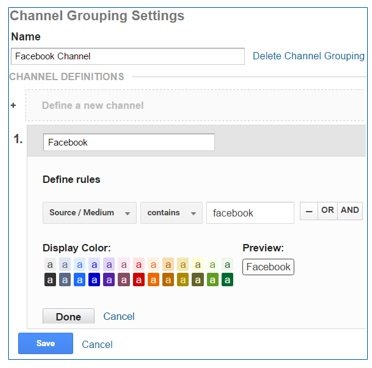Click Cancel link next to Save
Viewport: 372px width, 368px height.
coord(97,344)
